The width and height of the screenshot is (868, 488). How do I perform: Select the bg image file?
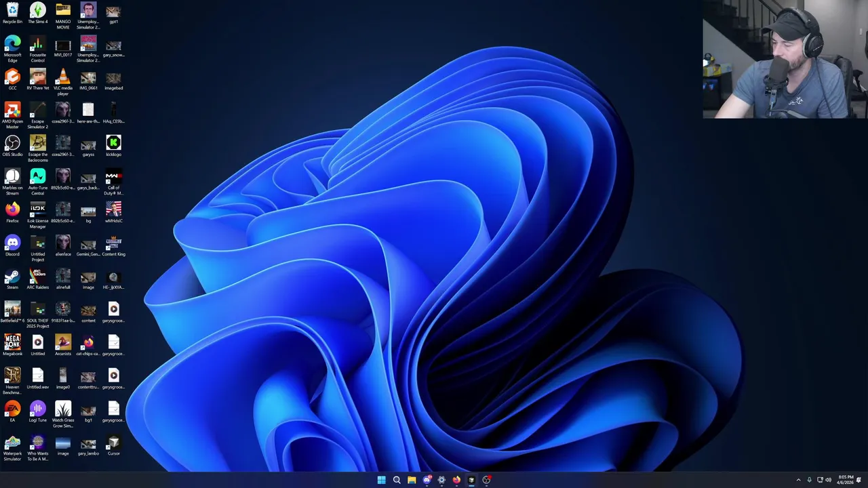point(88,213)
